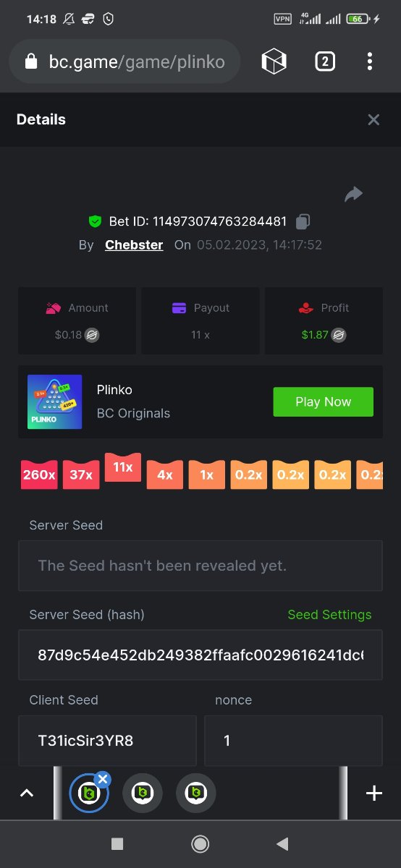Click the Play Now button
The width and height of the screenshot is (401, 868).
[323, 402]
